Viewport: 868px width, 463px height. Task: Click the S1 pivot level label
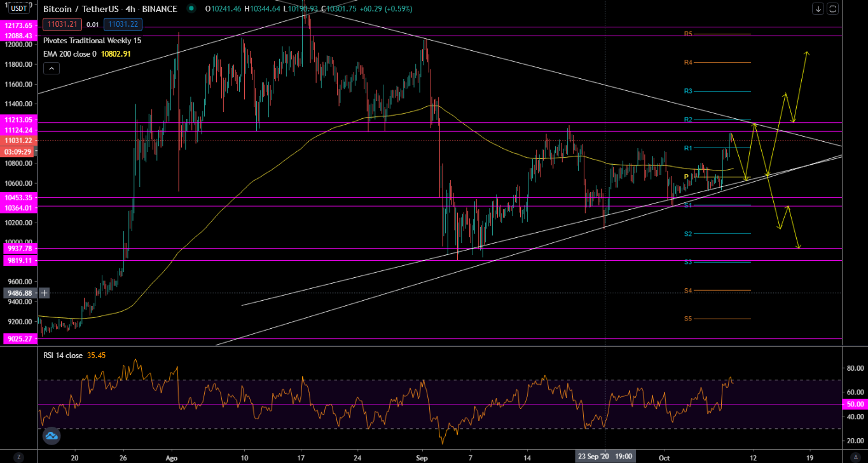[x=688, y=205]
